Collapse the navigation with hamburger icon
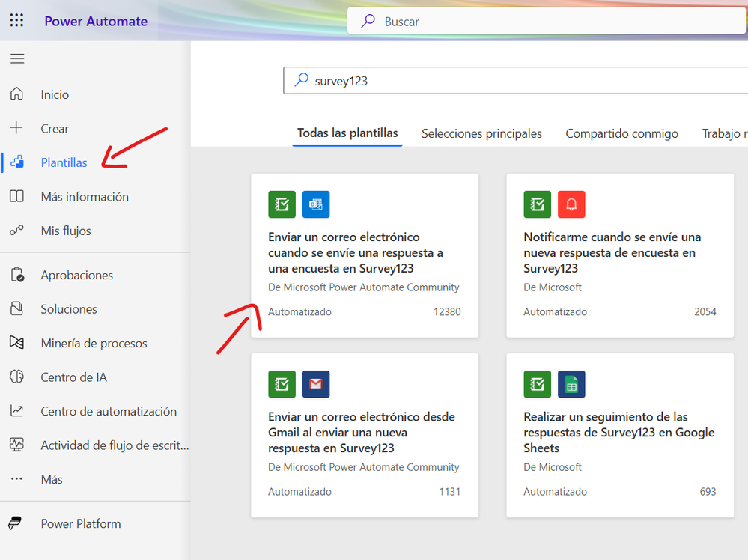This screenshot has height=560, width=748. click(17, 58)
